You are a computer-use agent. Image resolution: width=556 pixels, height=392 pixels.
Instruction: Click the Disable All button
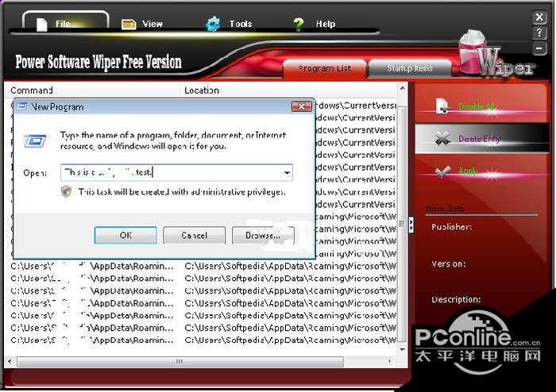point(481,106)
